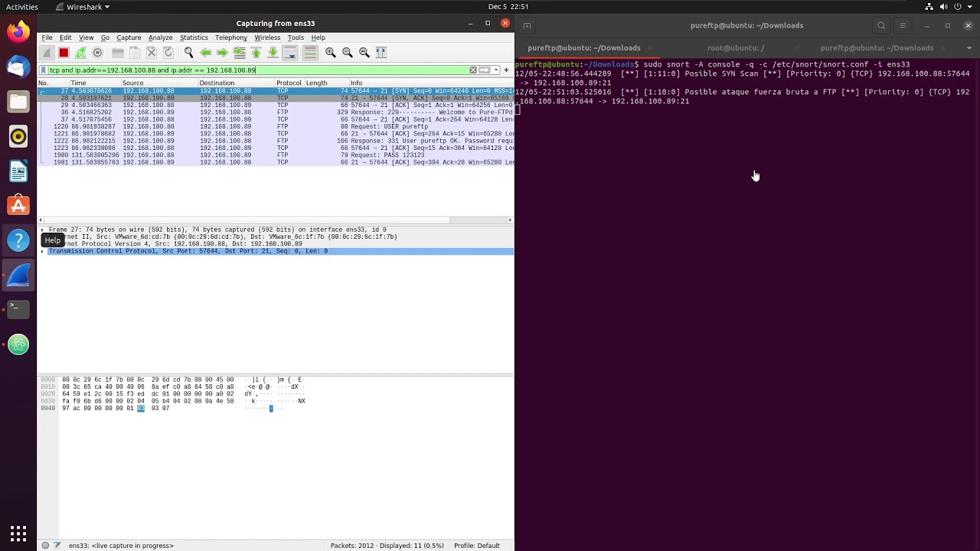This screenshot has width=980, height=551.
Task: Switch to third pureftp@ubuntu terminal tab
Action: click(x=877, y=48)
